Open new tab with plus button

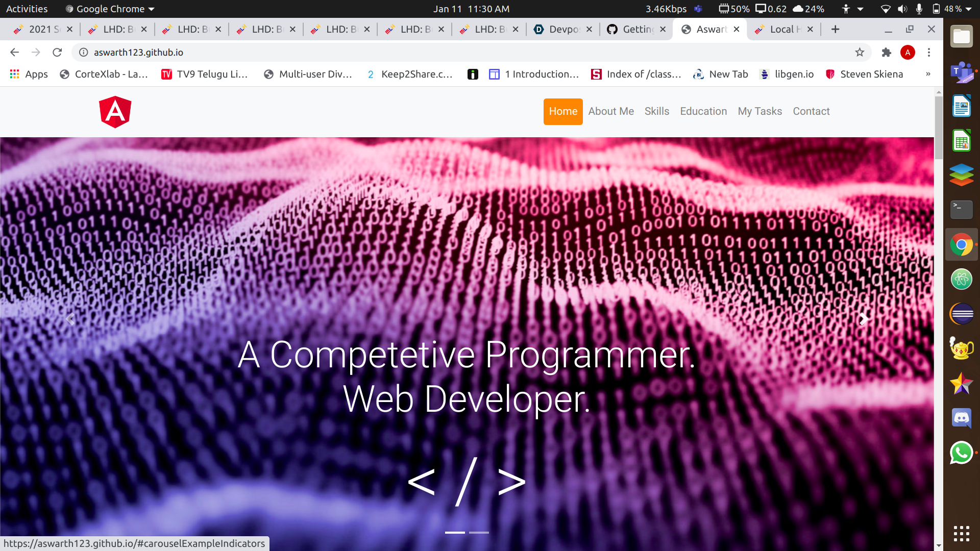[835, 29]
